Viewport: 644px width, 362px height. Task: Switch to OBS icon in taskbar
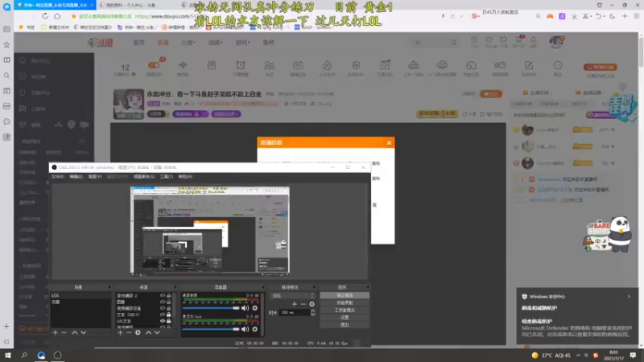[x=57, y=356]
